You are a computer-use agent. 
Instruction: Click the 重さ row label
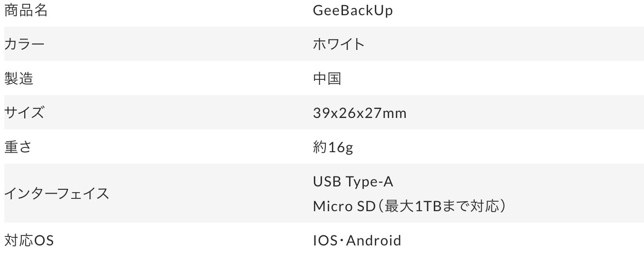(x=18, y=147)
